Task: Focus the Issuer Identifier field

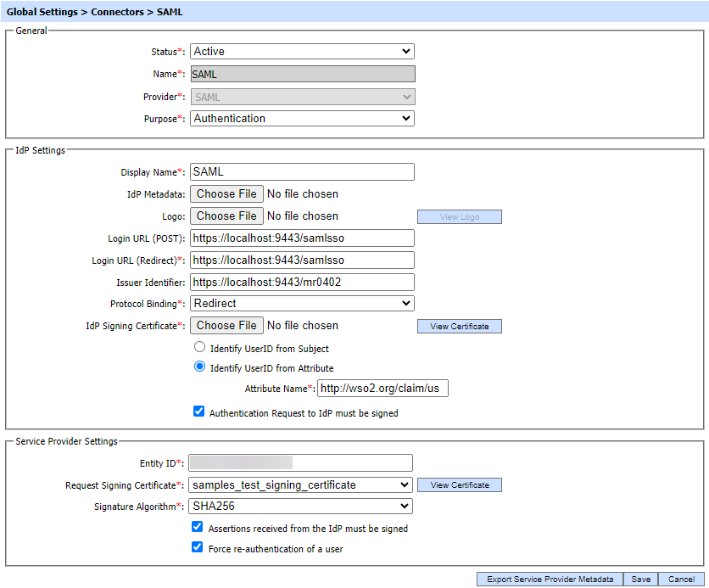Action: pyautogui.click(x=302, y=282)
